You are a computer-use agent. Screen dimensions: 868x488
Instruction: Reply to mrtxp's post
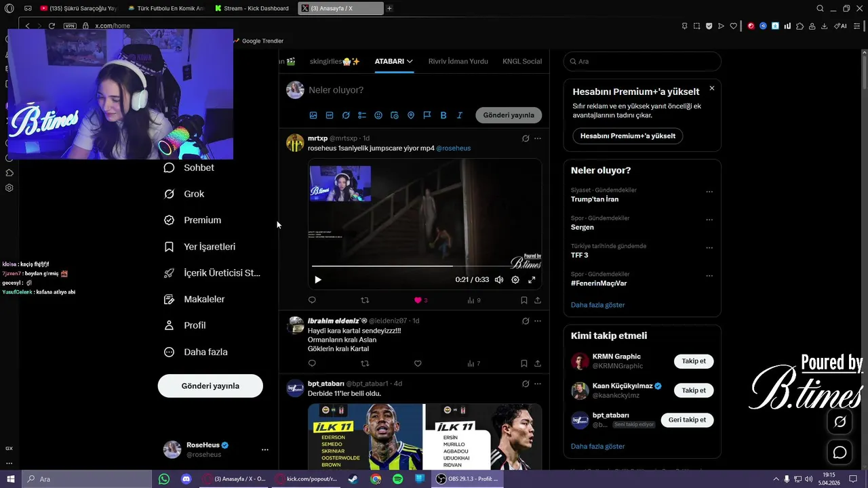[312, 300]
